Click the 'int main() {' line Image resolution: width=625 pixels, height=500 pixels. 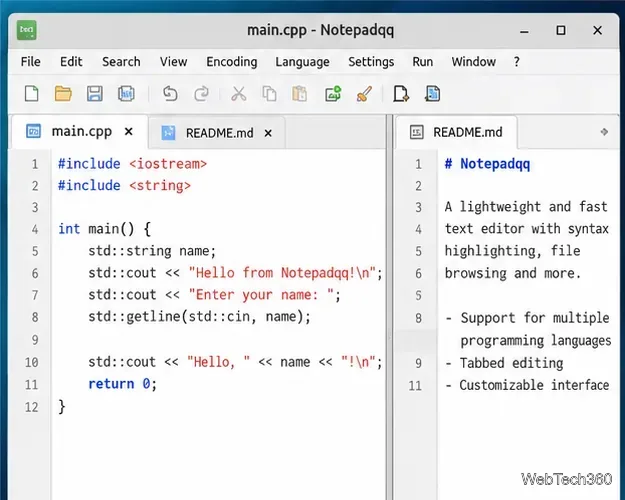click(104, 229)
